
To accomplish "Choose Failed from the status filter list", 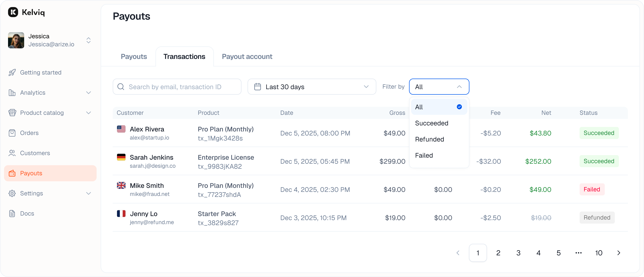I will (424, 155).
